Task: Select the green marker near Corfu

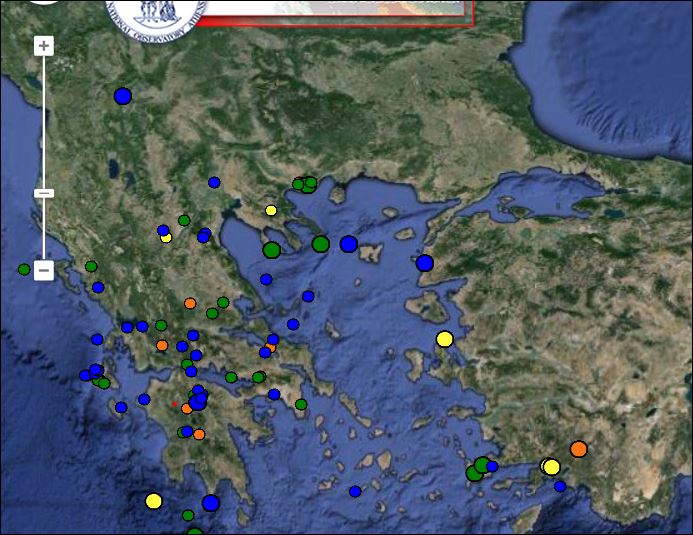Action: pyautogui.click(x=91, y=266)
